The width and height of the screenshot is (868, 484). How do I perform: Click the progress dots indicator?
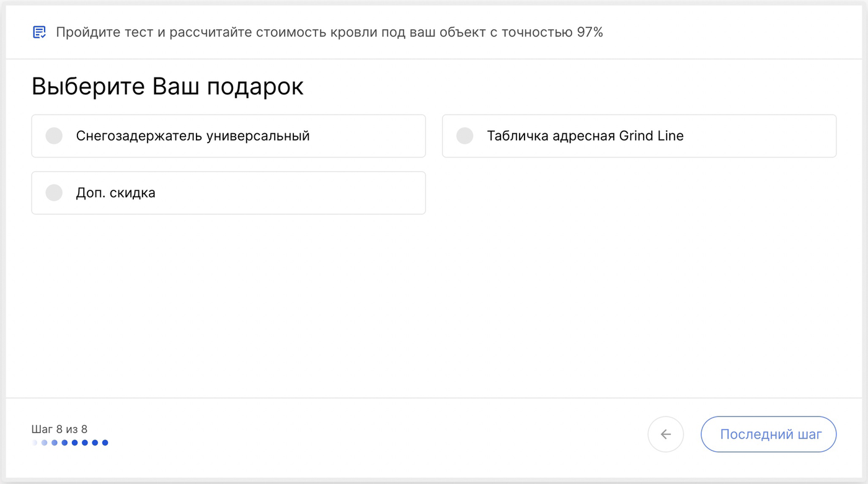(x=70, y=442)
